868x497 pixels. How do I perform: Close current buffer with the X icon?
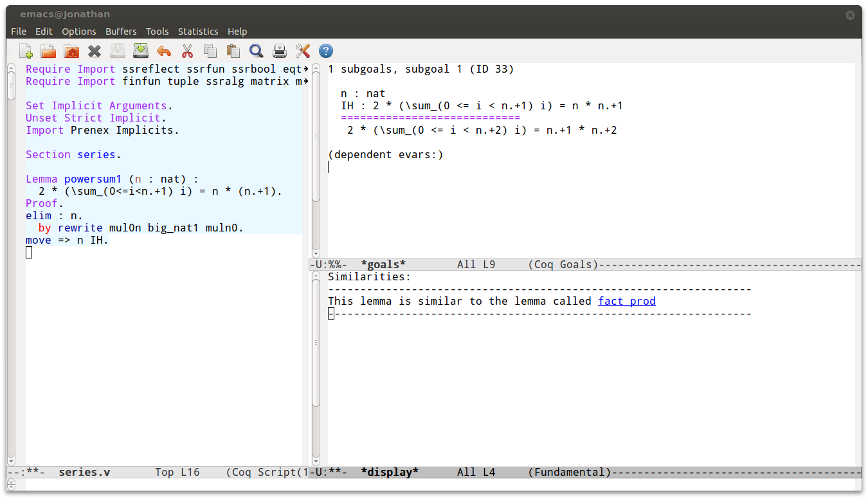tap(95, 51)
